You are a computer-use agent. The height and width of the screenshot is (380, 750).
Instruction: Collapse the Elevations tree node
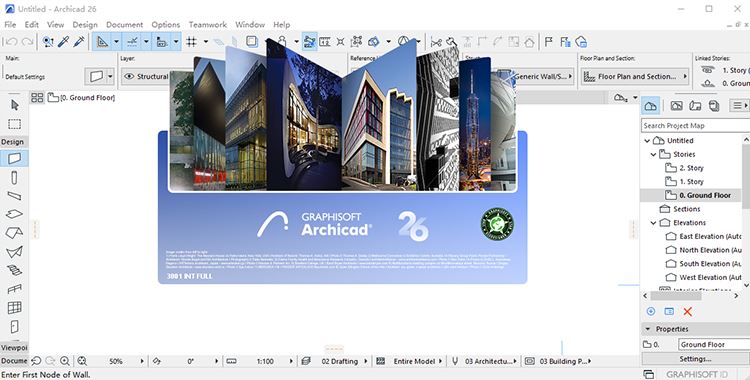coord(653,223)
